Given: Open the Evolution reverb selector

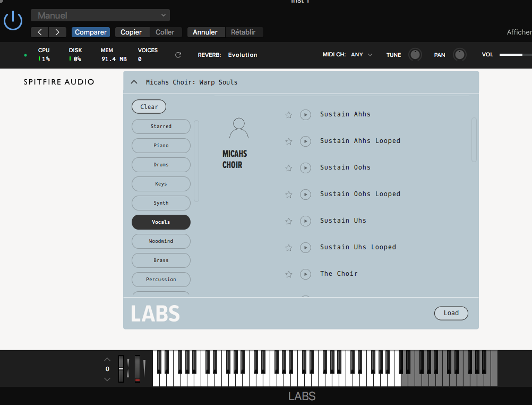Looking at the screenshot, I should [243, 55].
